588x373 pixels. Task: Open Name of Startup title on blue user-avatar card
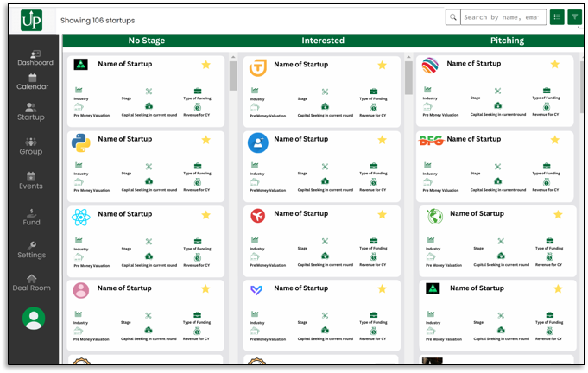tap(301, 139)
